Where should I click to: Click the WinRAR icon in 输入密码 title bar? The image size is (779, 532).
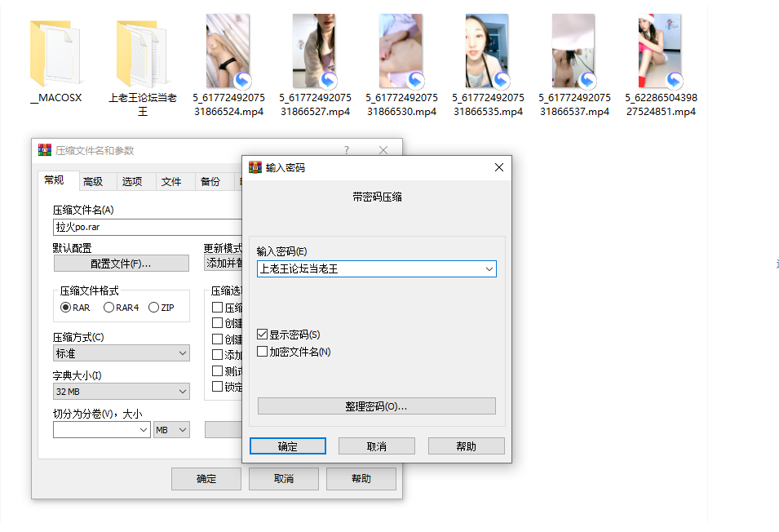(x=255, y=167)
